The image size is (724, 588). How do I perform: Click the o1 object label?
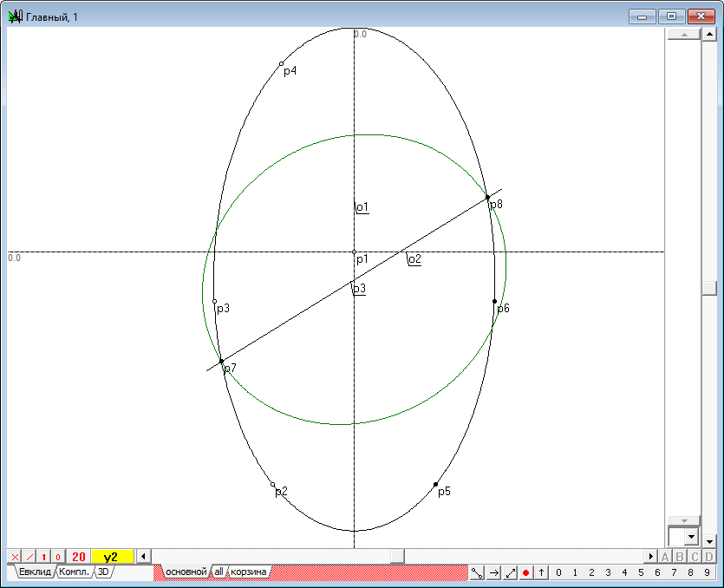(x=362, y=207)
